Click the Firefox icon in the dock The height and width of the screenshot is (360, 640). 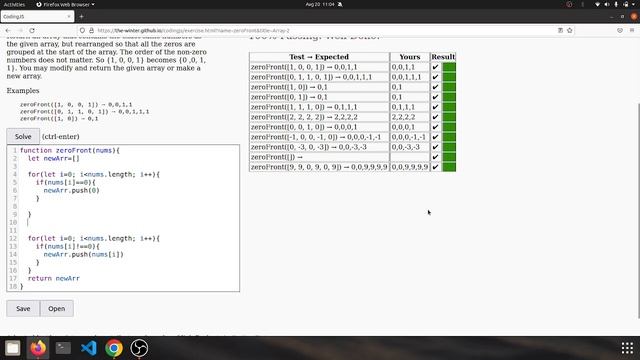(x=38, y=348)
